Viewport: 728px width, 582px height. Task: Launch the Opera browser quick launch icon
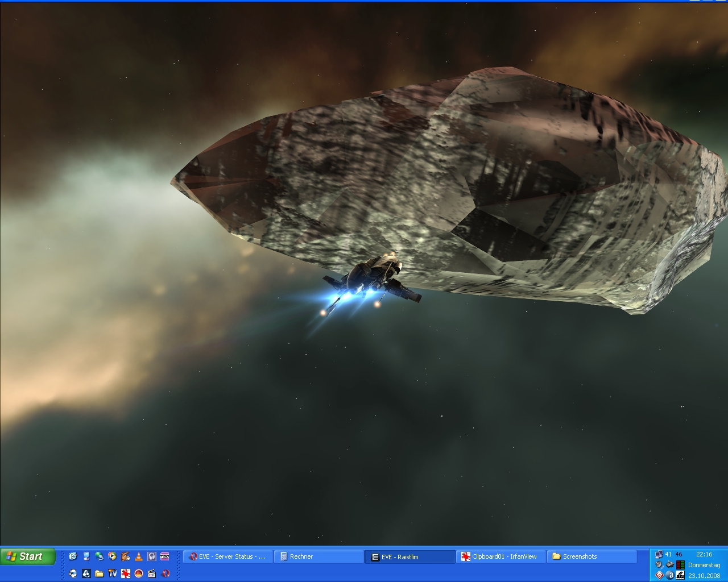(164, 573)
